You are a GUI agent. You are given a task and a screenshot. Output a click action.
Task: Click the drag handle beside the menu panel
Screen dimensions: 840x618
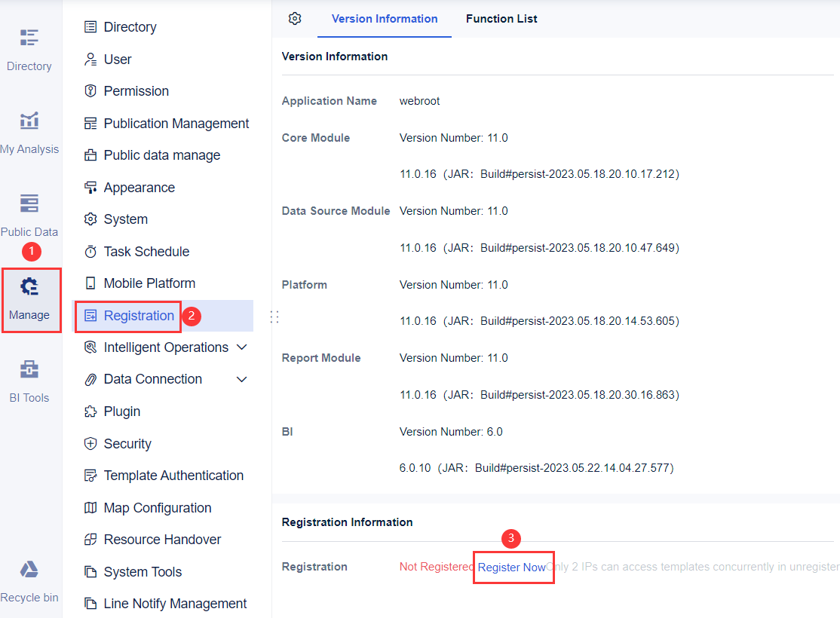click(274, 317)
